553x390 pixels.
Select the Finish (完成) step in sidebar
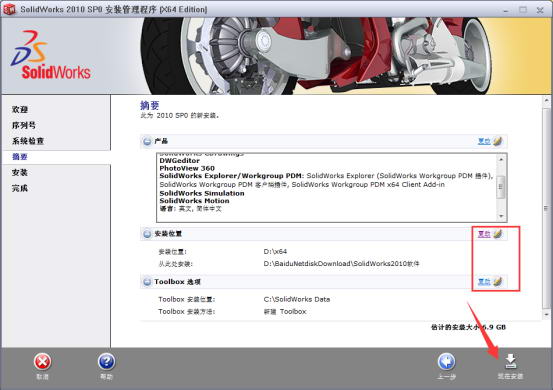(20, 188)
